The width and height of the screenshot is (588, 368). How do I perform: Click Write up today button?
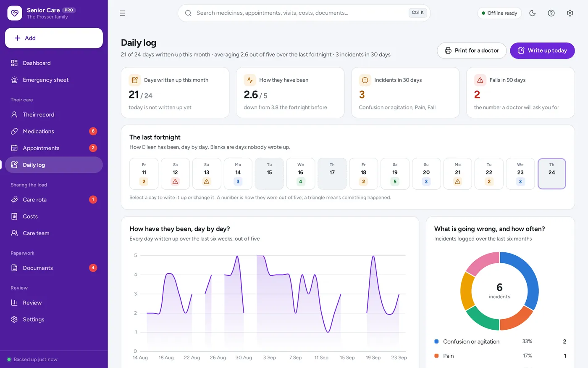[x=542, y=50]
